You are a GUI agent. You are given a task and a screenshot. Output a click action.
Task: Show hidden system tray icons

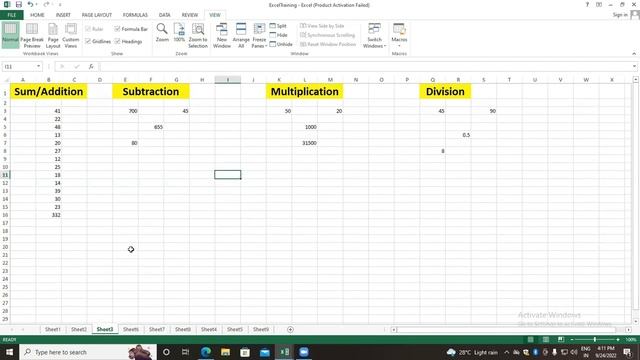tap(507, 352)
